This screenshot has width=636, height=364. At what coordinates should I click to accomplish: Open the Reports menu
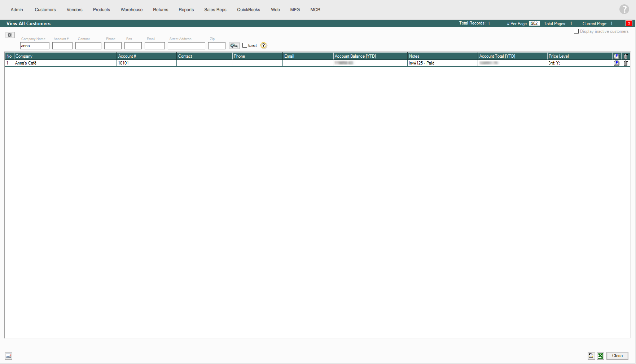(186, 10)
